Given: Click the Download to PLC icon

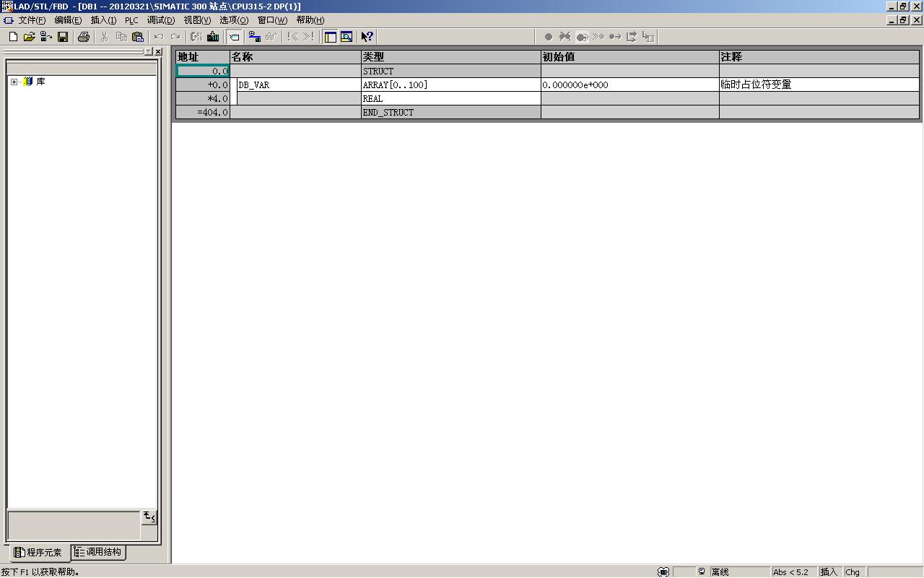Looking at the screenshot, I should 213,37.
